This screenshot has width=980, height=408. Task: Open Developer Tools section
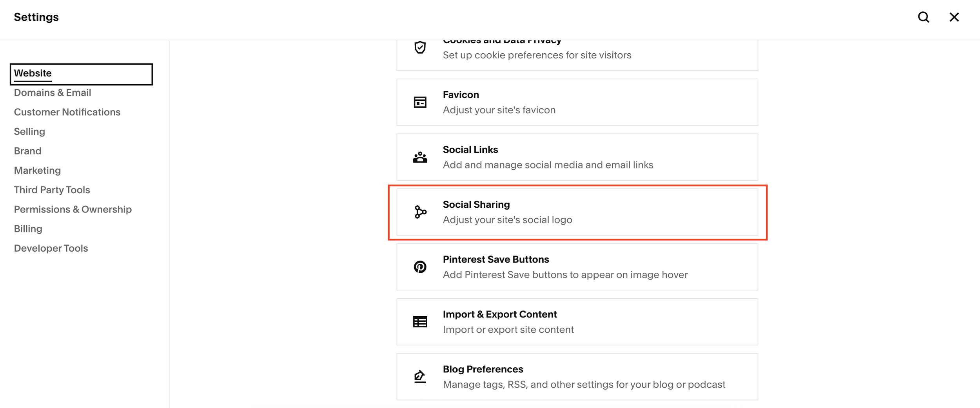pyautogui.click(x=51, y=248)
